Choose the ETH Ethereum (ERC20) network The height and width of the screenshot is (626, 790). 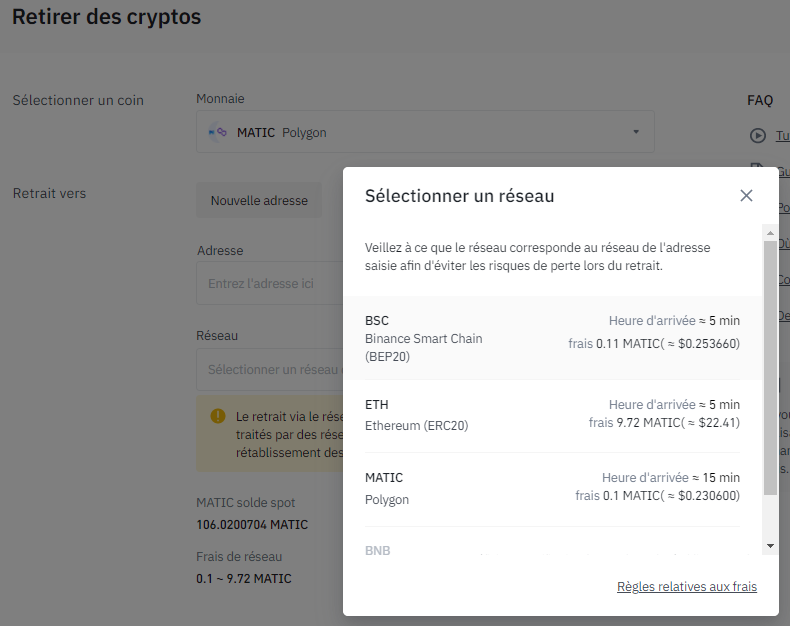pos(552,415)
